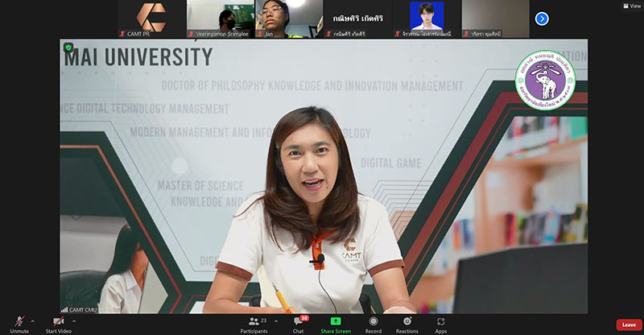Open audio options arrow beside Unmute
Screen dimensions: 644x335
pos(33,321)
